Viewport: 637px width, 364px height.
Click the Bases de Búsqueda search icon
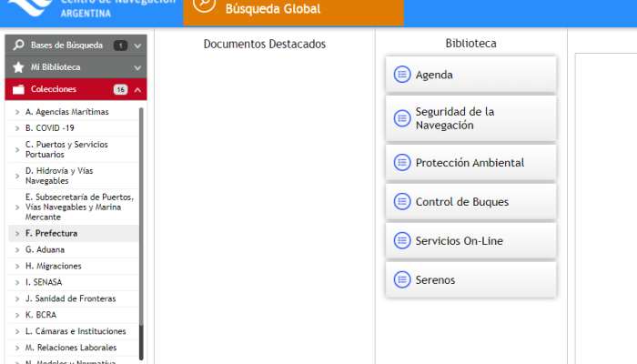18,45
